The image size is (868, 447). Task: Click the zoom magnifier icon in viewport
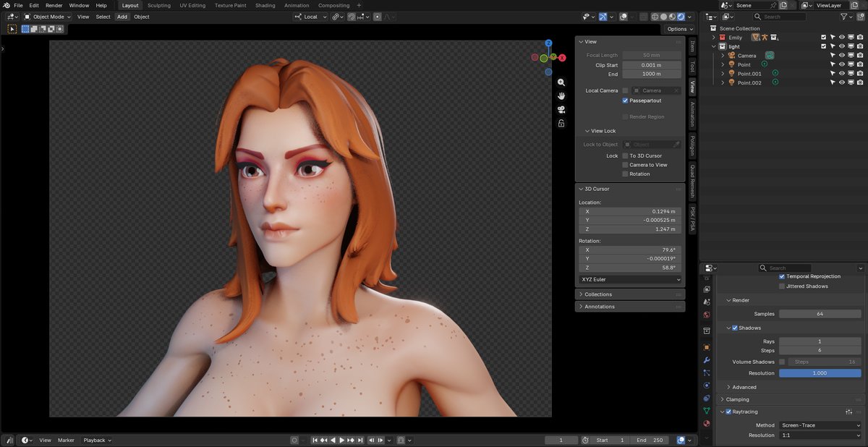(561, 82)
